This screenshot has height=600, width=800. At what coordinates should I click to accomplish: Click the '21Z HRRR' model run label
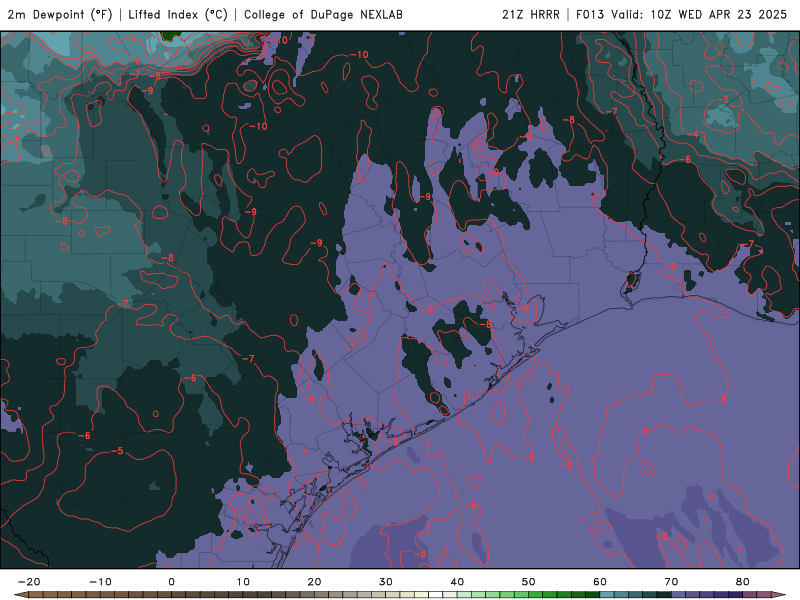pos(531,15)
